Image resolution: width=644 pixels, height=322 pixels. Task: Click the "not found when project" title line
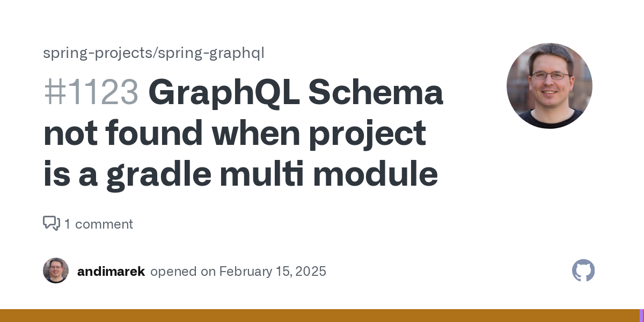235,133
